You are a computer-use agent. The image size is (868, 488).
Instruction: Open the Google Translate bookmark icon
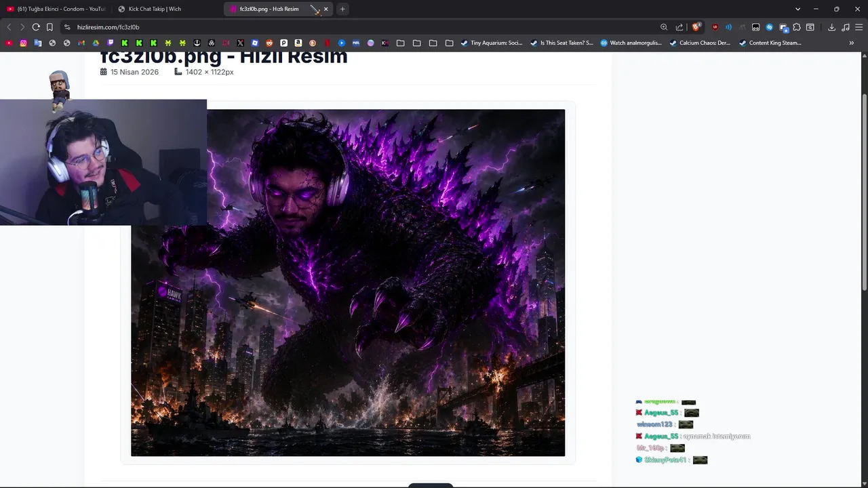pyautogui.click(x=38, y=43)
